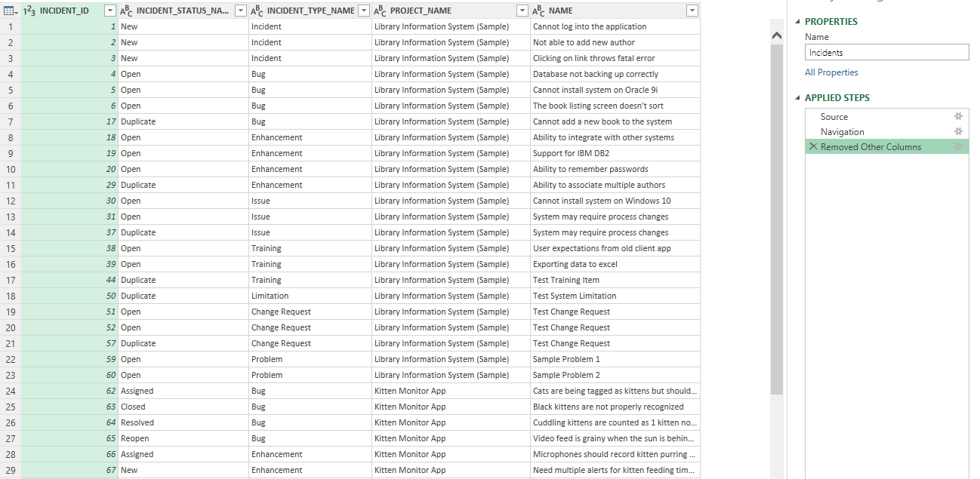Click the "Incident" type cell in row 1
The width and height of the screenshot is (980, 479).
(x=310, y=26)
